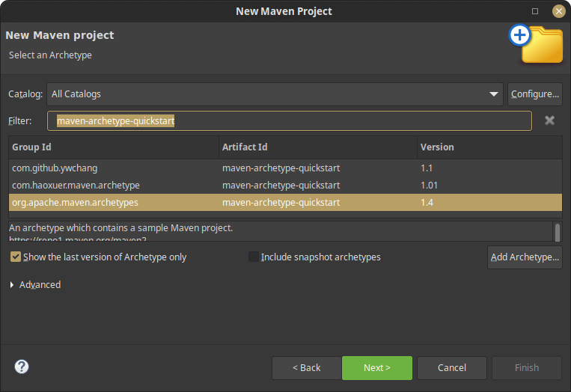Open help via the question mark icon

(22, 367)
